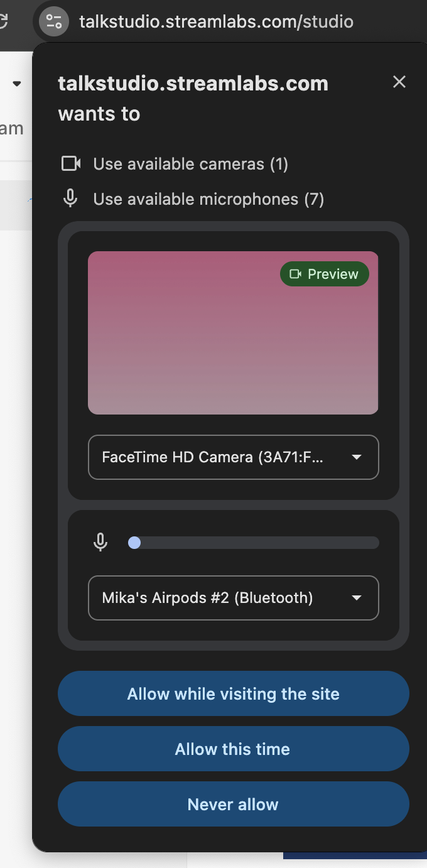Click the microphone level indicator dot

point(134,543)
